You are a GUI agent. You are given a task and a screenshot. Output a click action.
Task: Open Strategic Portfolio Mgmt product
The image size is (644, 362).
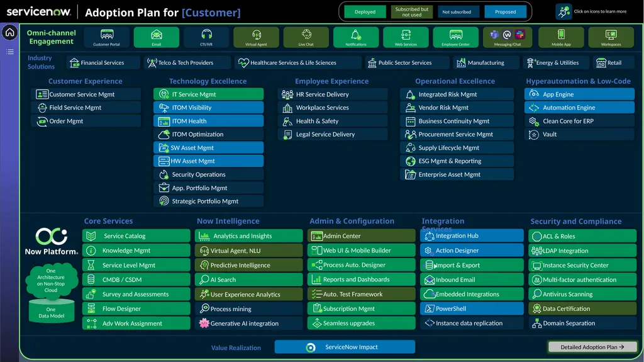click(x=209, y=201)
